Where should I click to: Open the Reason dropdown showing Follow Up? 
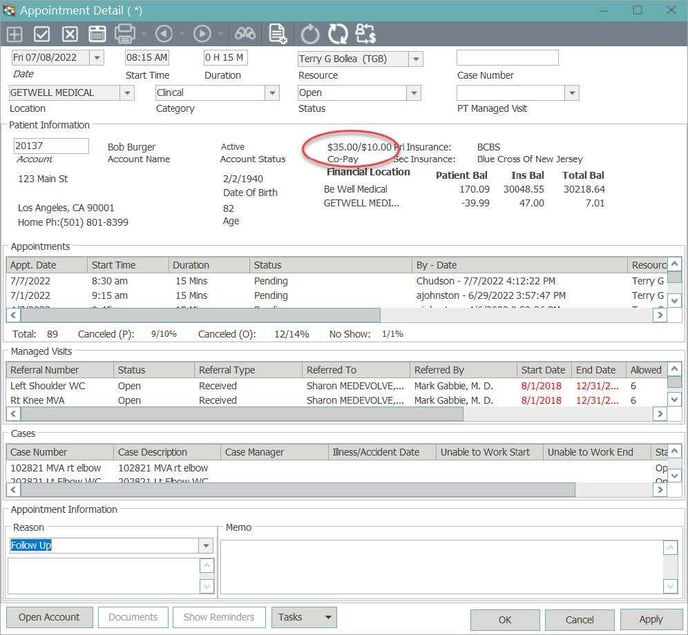pyautogui.click(x=206, y=546)
